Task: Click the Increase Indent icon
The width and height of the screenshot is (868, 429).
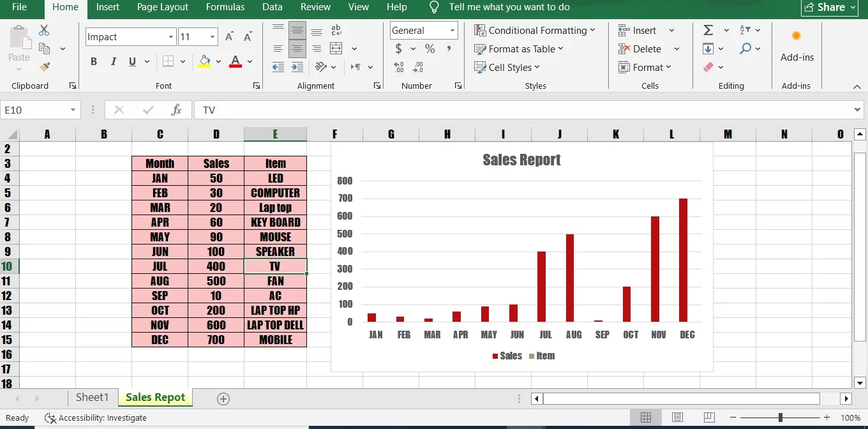Action: point(297,66)
